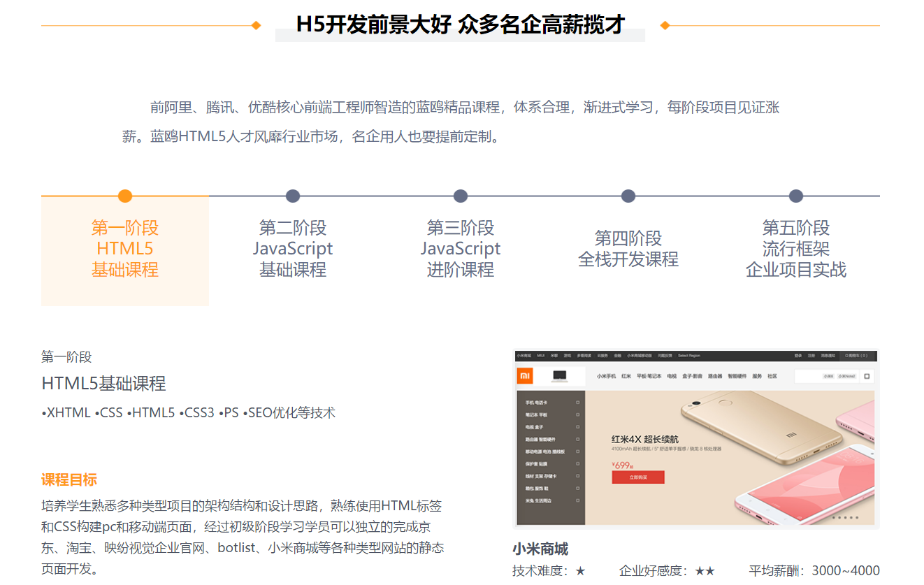Click the 技术难度：★ rating
This screenshot has height=585, width=924.
(x=549, y=571)
